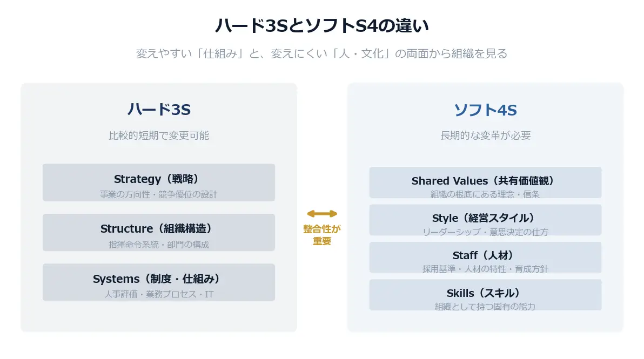Click the golden double-headed arrow icon

[322, 214]
